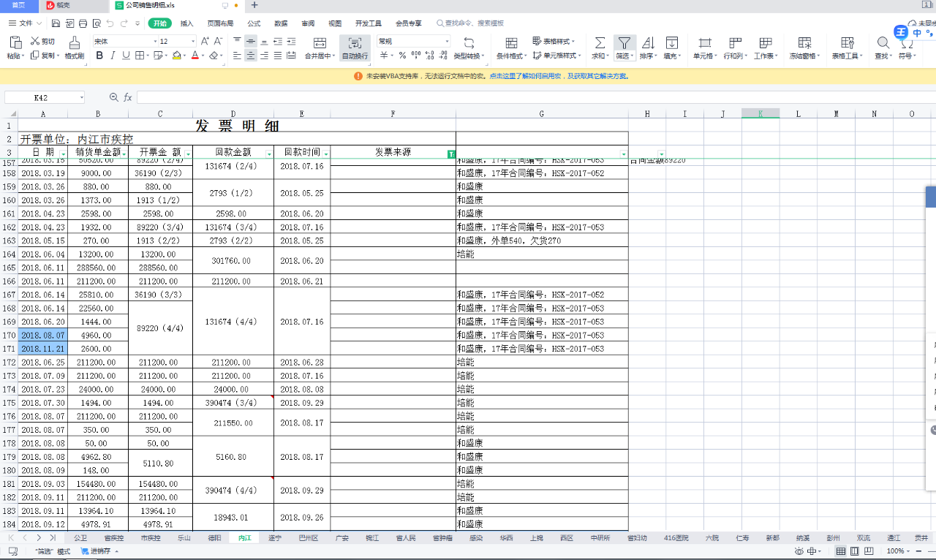Toggle Wrap Text (自动换行)
Viewport: 936px width, 560px height.
355,48
